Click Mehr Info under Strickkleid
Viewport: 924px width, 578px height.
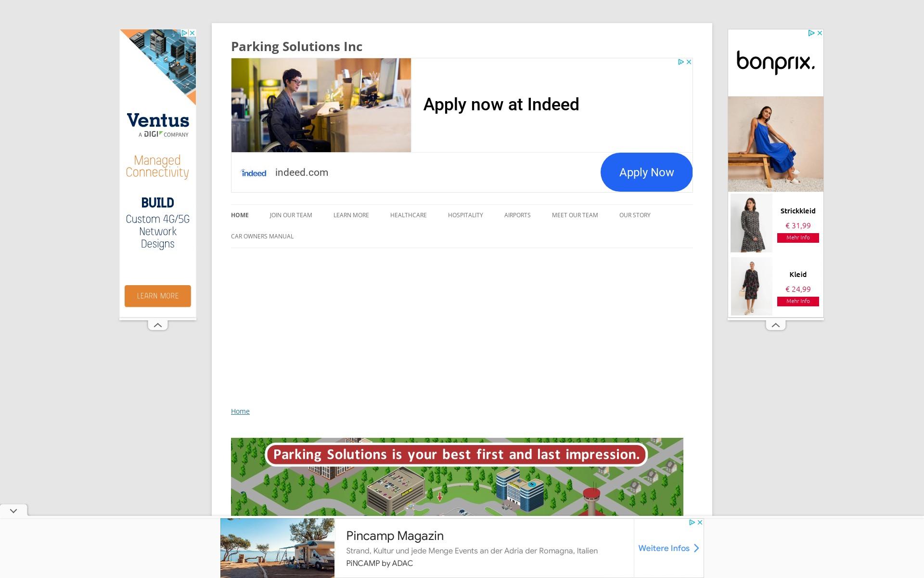798,238
